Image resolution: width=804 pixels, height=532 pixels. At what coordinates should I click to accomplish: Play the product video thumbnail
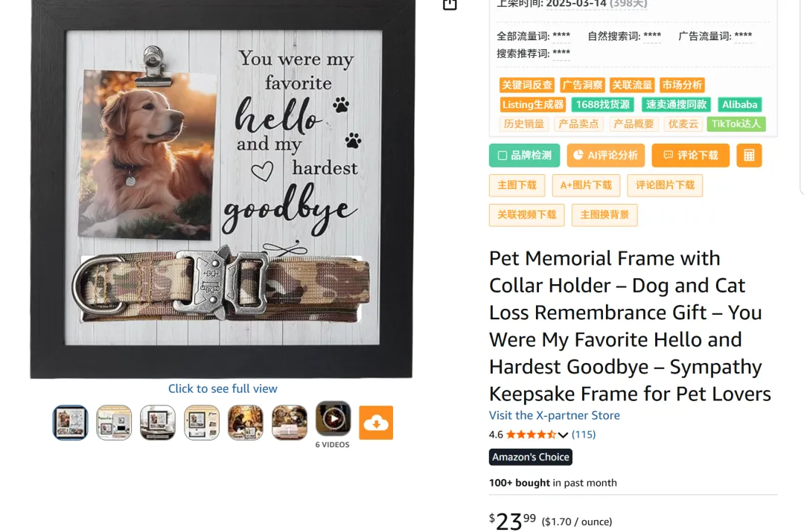coord(334,419)
